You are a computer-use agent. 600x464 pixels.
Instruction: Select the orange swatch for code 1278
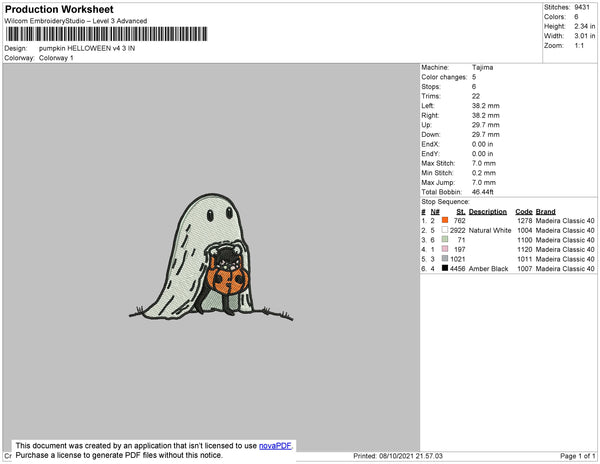pos(445,220)
